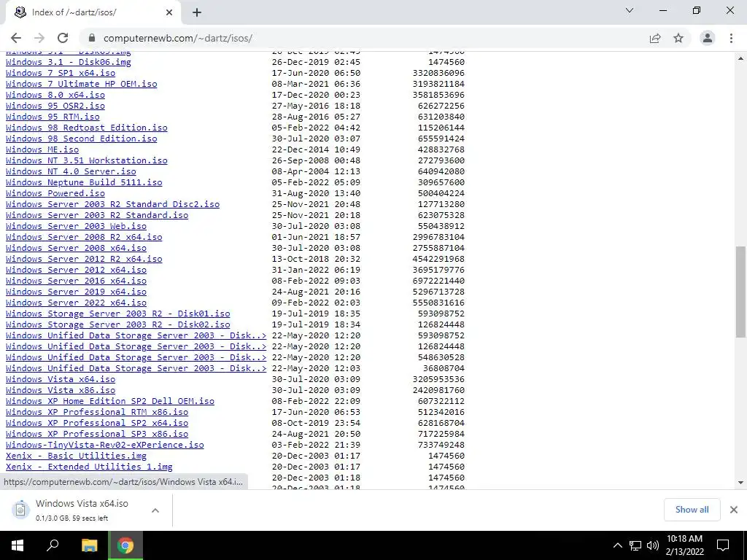Download Windows Server 2022 x64.iso

pyautogui.click(x=76, y=303)
